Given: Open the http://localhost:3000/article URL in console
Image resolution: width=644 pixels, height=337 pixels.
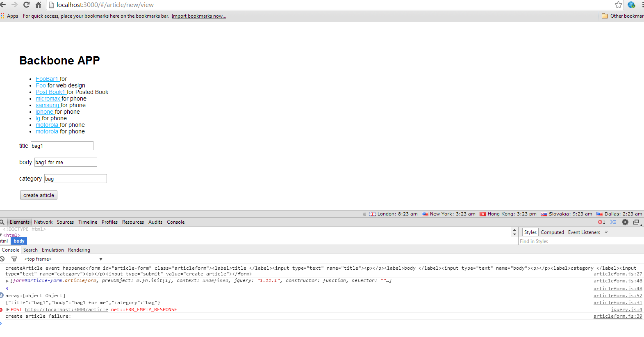Looking at the screenshot, I should pyautogui.click(x=66, y=309).
